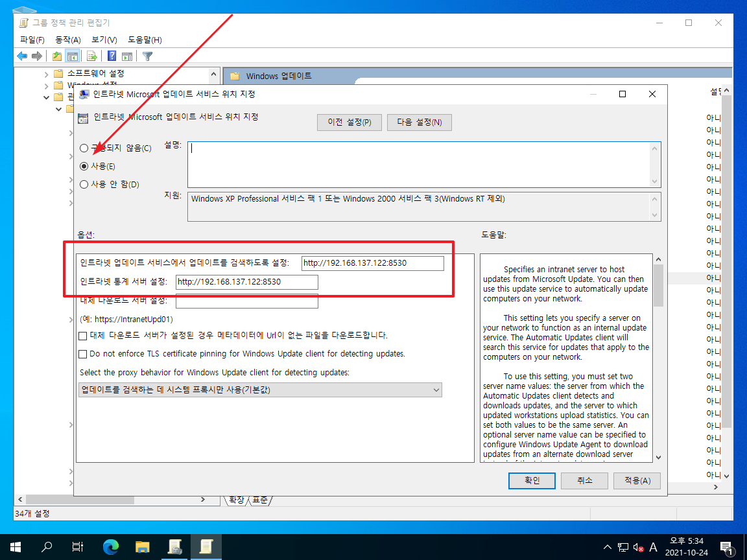Click the Export List toolbar icon
This screenshot has width=747, height=560.
coord(92,56)
